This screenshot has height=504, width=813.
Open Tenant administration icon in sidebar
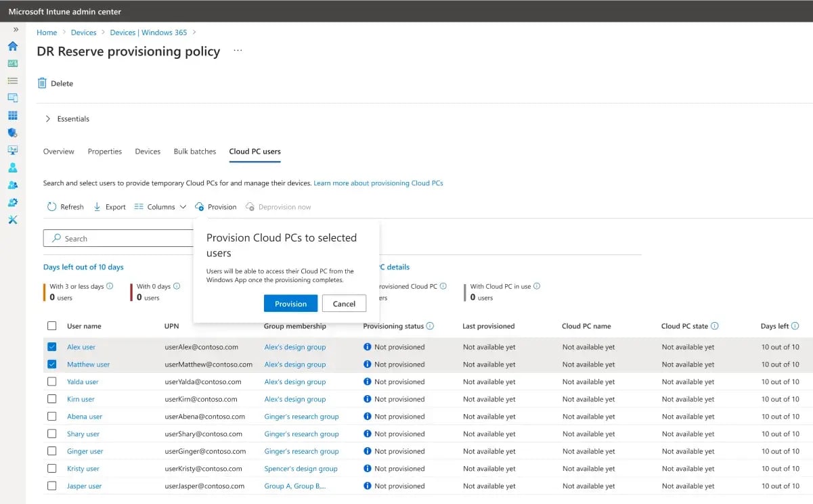point(12,202)
